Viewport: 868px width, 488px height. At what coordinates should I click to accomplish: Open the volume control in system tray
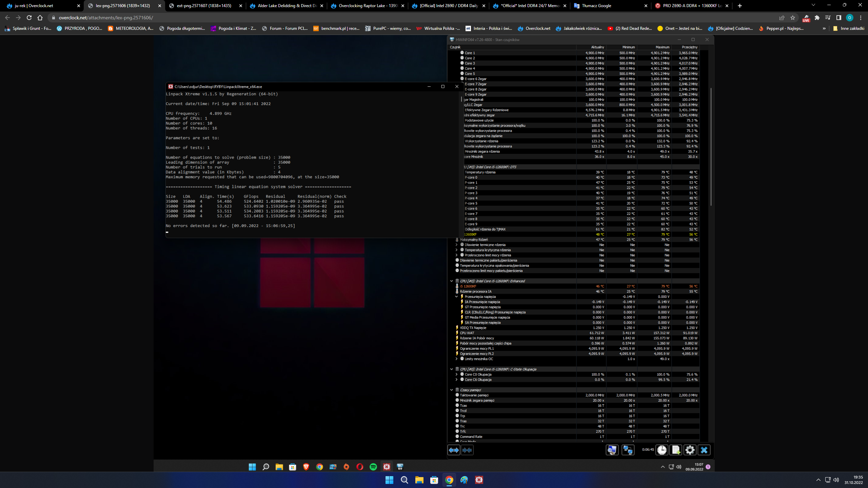point(836,480)
